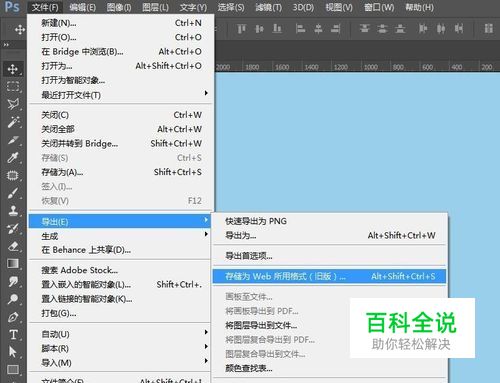Expand the 生成 submenu
The height and width of the screenshot is (383, 500).
[x=120, y=236]
